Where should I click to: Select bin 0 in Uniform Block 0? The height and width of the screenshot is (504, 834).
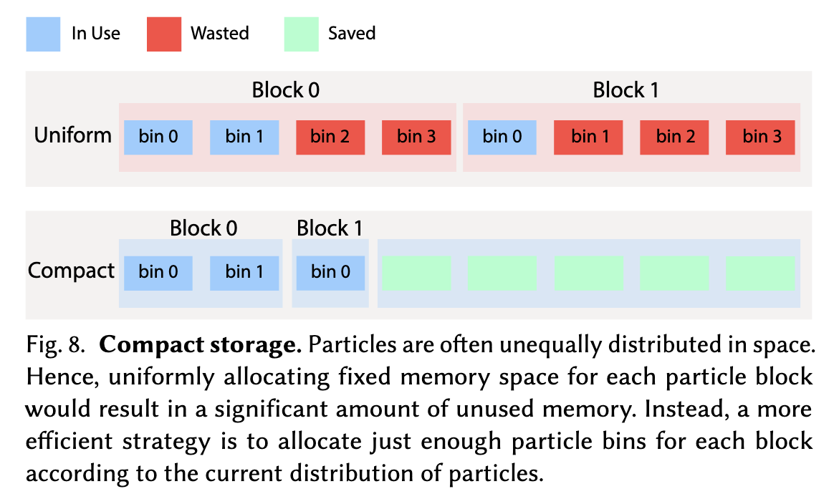coord(158,137)
